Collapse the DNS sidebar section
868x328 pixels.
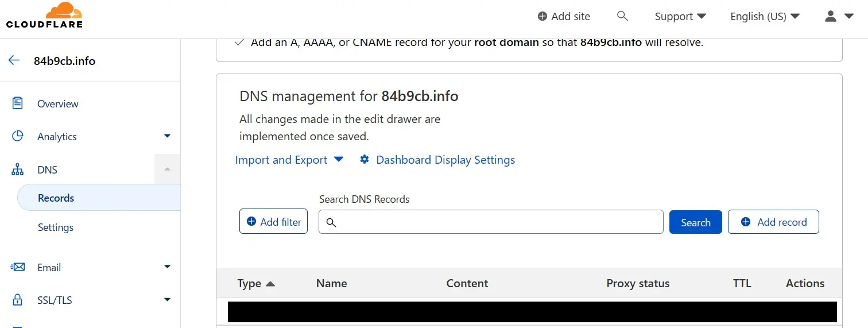[x=167, y=169]
